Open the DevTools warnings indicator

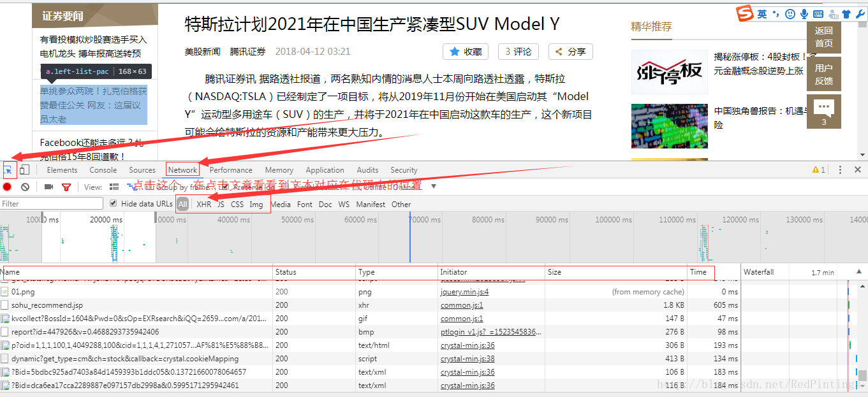click(819, 170)
